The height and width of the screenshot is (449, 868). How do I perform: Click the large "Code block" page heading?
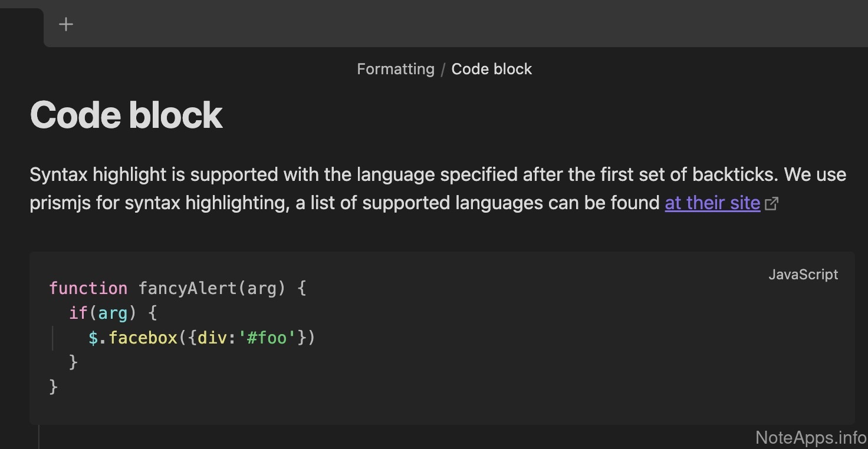pyautogui.click(x=126, y=114)
